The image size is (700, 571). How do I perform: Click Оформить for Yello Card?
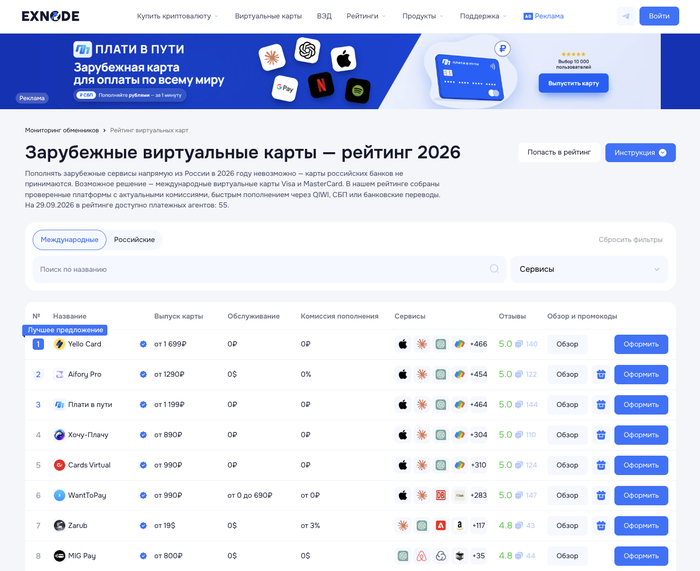(x=641, y=344)
